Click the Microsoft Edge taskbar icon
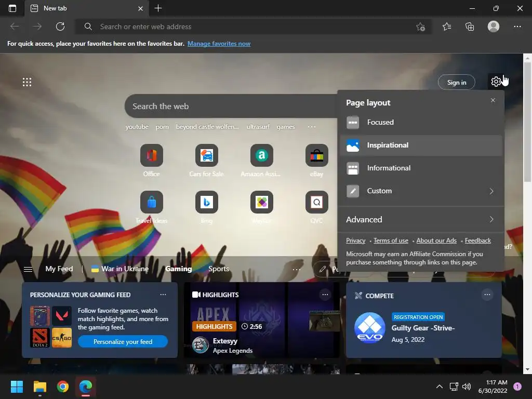Viewport: 532px width, 399px height. [86, 387]
